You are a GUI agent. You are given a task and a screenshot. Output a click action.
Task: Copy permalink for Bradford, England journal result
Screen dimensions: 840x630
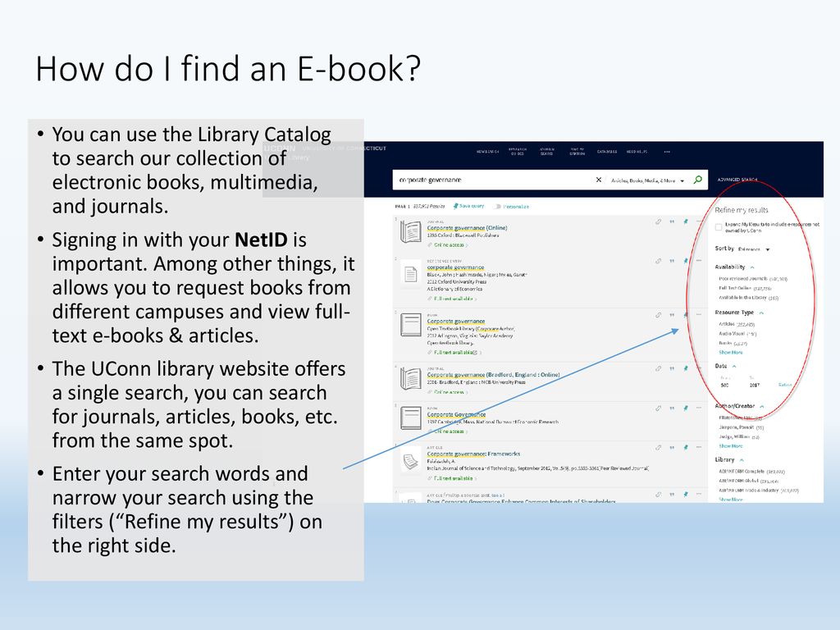coord(658,368)
